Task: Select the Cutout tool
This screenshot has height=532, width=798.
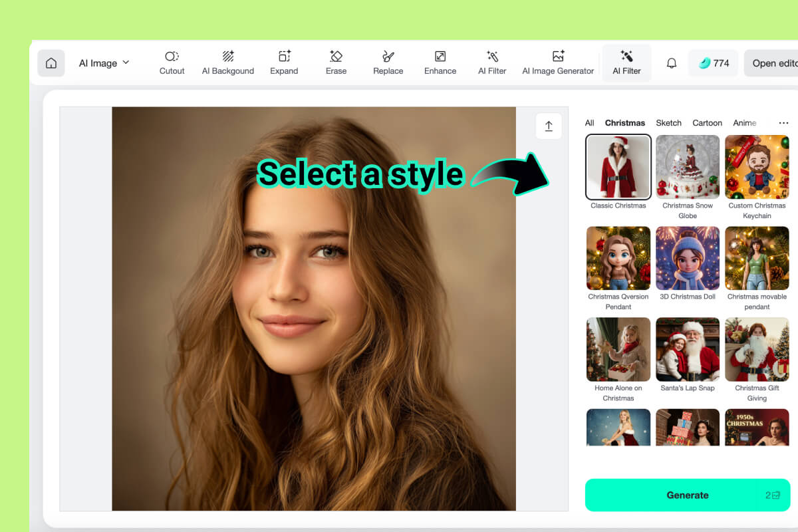Action: pyautogui.click(x=172, y=63)
